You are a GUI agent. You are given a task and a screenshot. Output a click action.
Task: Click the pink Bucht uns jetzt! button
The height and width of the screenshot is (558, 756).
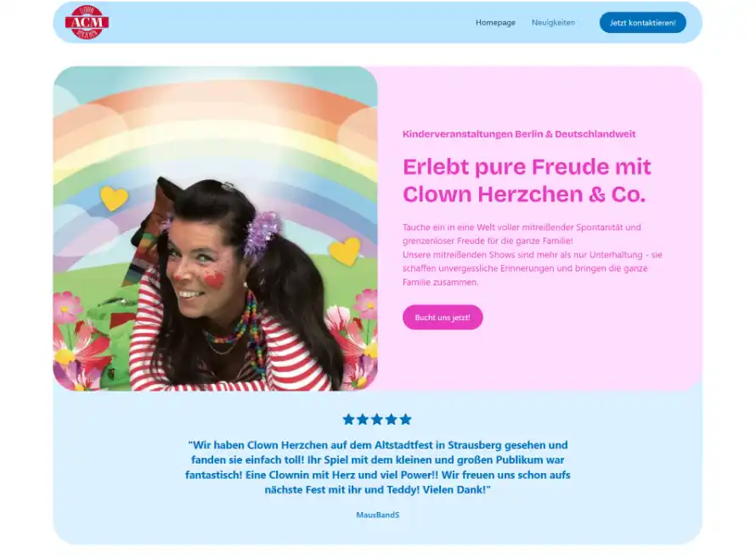(442, 317)
